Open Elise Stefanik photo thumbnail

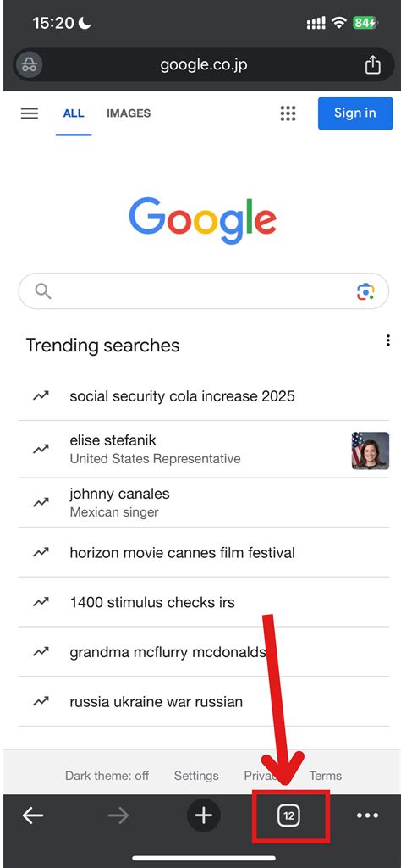point(370,451)
